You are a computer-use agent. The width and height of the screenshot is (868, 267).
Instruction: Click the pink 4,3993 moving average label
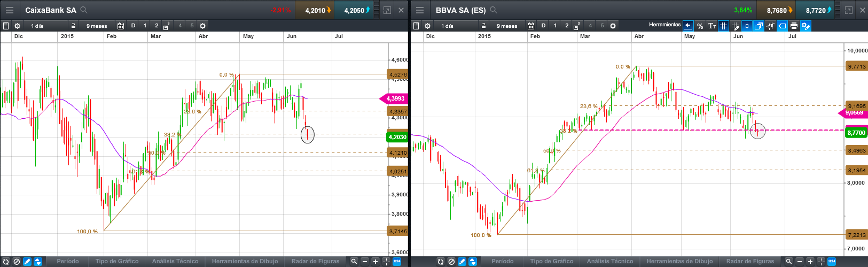tap(394, 98)
